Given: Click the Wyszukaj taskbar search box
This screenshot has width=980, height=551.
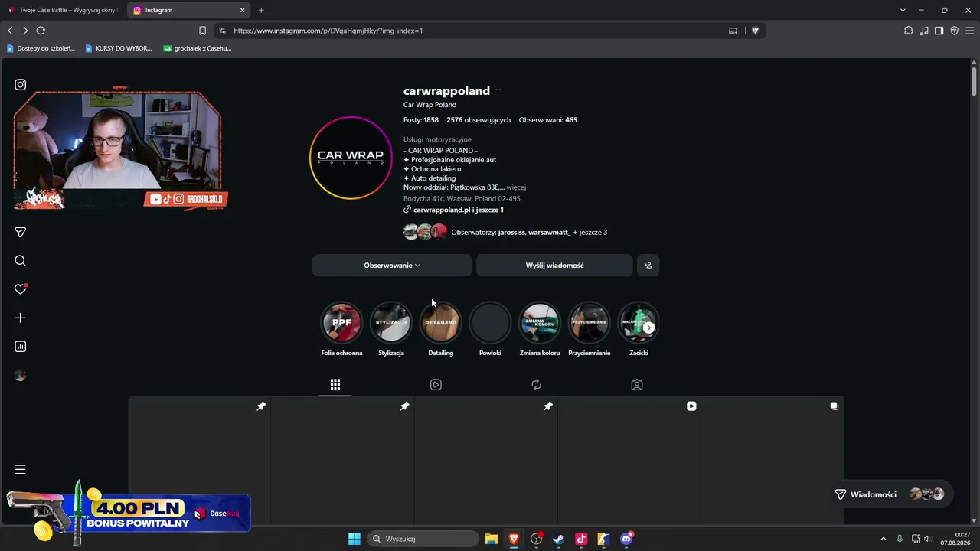Looking at the screenshot, I should [x=423, y=539].
